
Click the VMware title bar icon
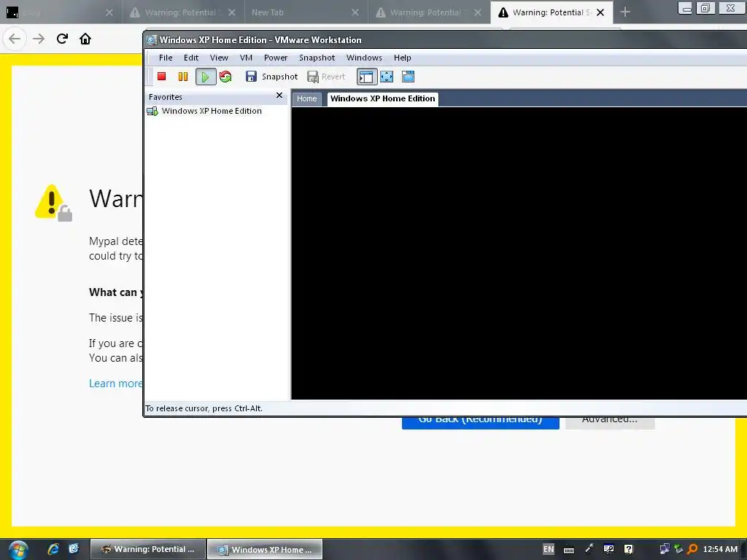coord(152,40)
